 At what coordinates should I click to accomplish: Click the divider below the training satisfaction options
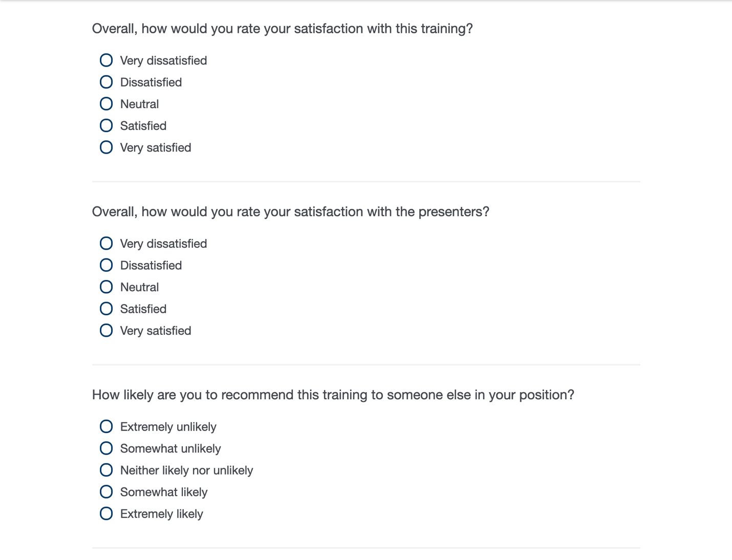coord(366,182)
